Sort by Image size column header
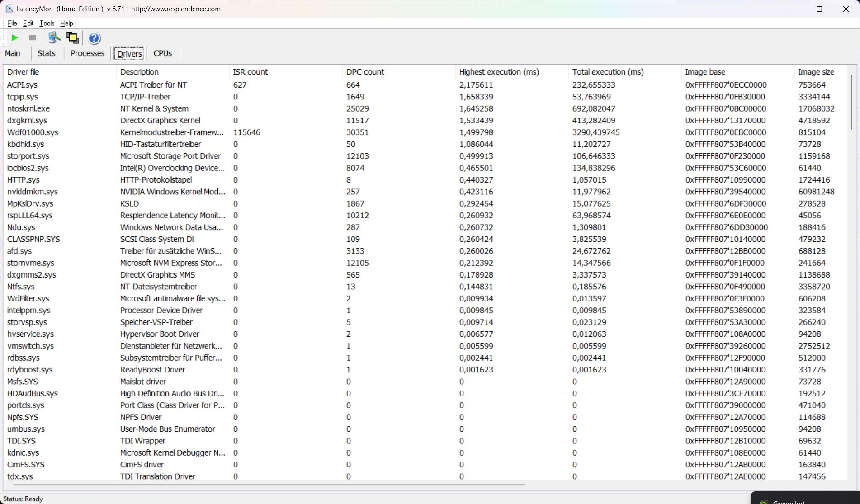The width and height of the screenshot is (860, 504). point(821,72)
